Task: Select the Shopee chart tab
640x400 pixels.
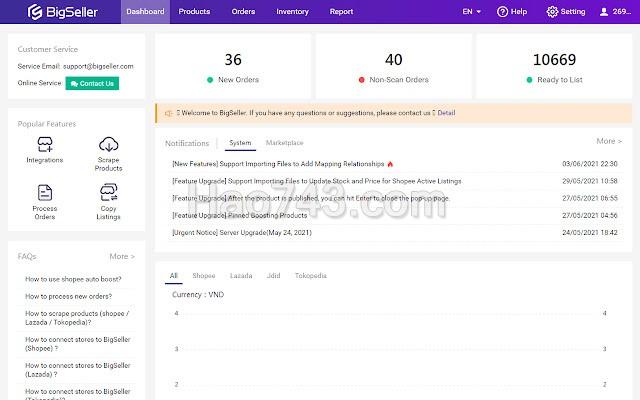Action: click(x=204, y=276)
